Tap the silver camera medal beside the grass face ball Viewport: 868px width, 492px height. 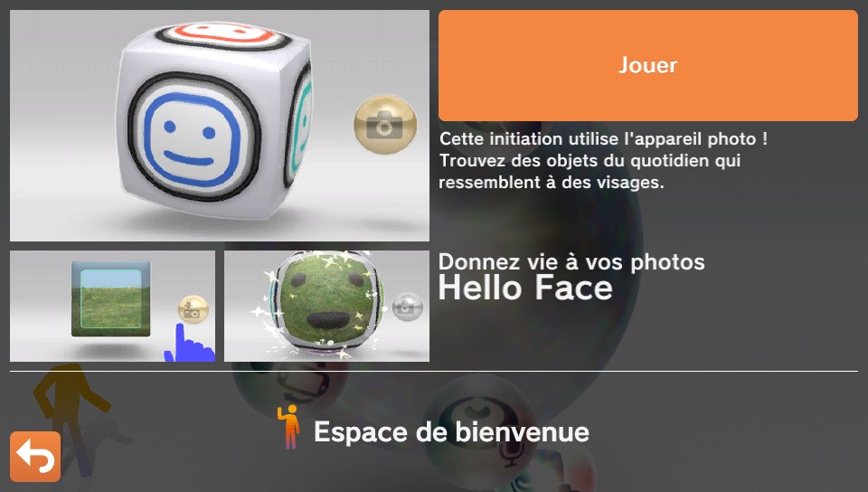pos(408,306)
